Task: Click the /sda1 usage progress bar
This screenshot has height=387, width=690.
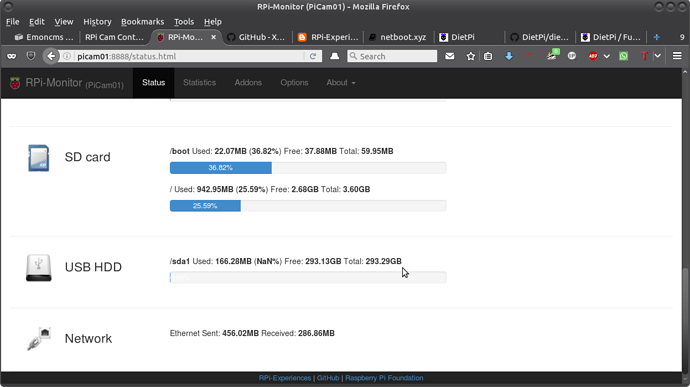Action: point(308,277)
